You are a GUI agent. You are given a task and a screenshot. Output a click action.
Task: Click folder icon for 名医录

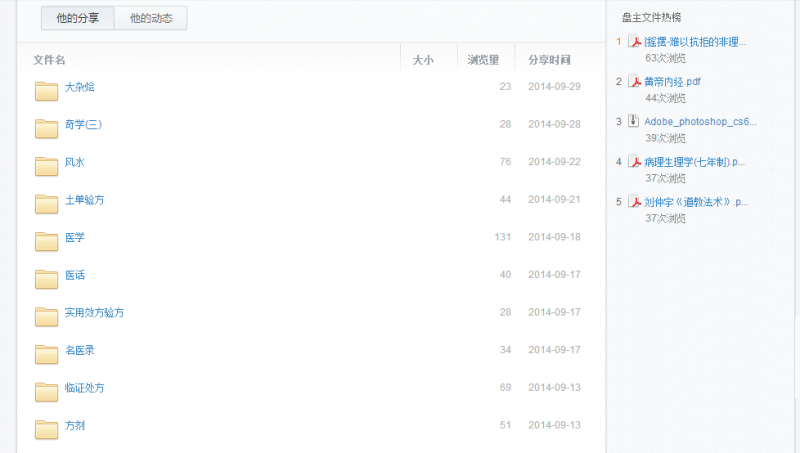point(46,354)
